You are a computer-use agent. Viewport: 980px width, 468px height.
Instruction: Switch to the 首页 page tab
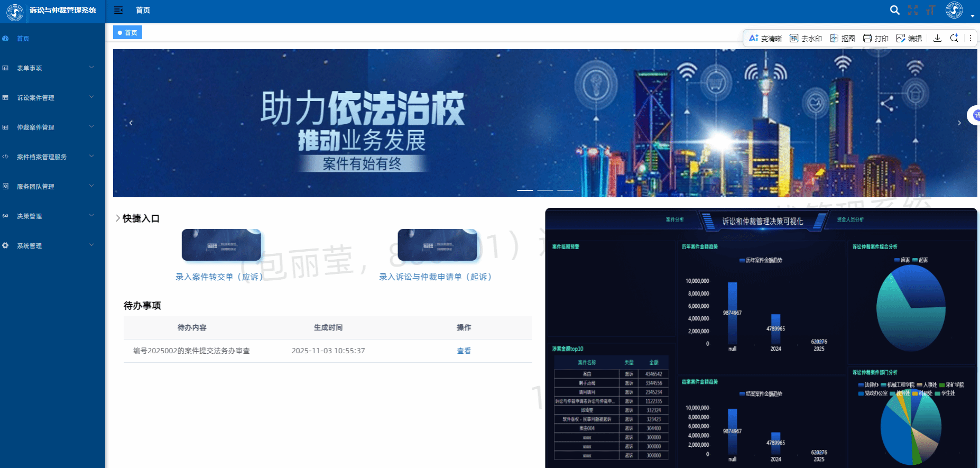(x=127, y=33)
